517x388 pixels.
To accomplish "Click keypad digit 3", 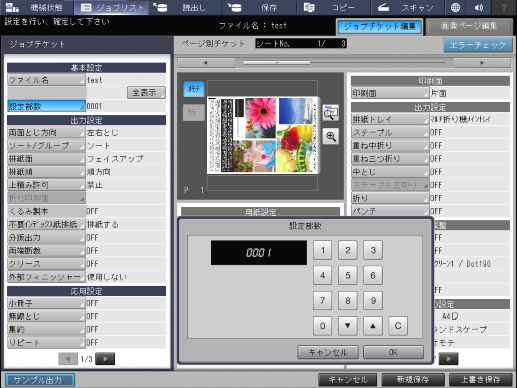I will tap(373, 250).
